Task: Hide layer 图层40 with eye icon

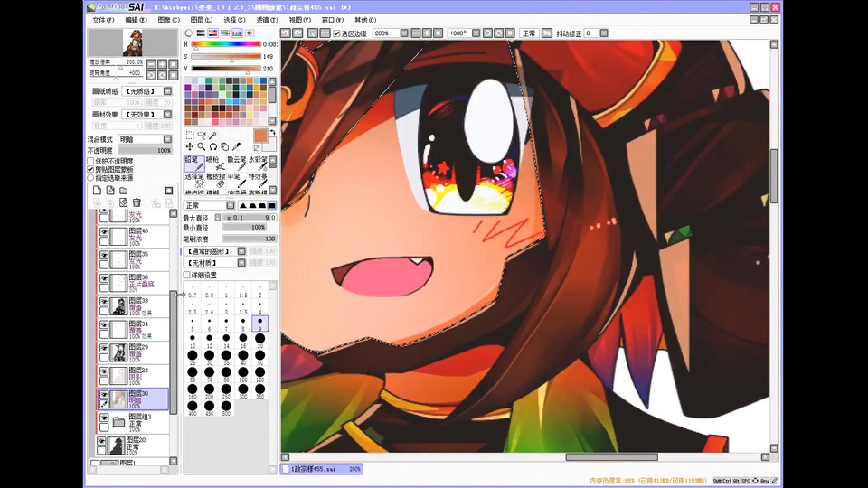Action: (x=104, y=233)
